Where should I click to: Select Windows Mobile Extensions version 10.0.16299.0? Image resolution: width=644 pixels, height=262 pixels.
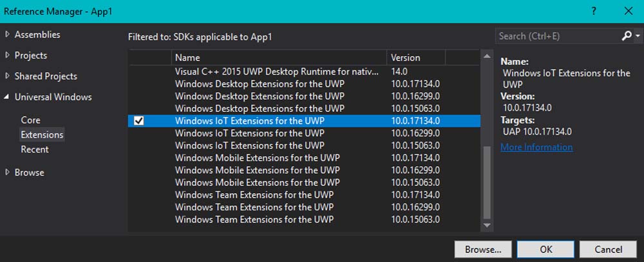[x=304, y=170]
